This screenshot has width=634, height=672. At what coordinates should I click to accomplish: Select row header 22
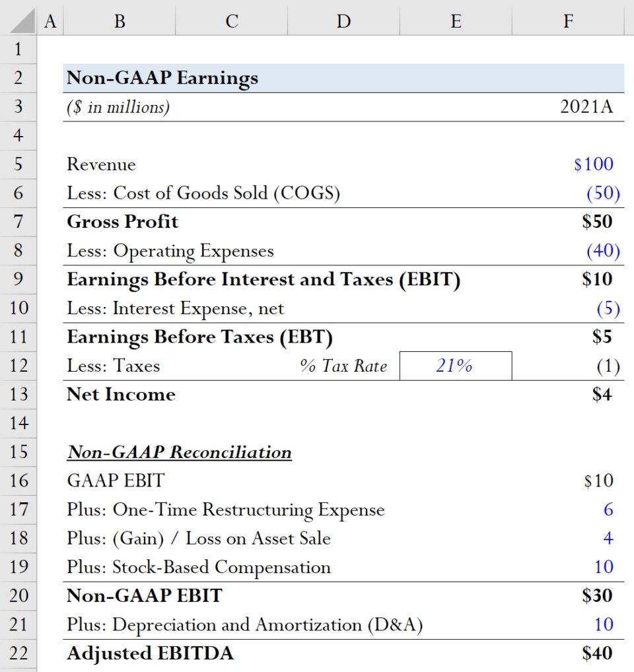18,653
